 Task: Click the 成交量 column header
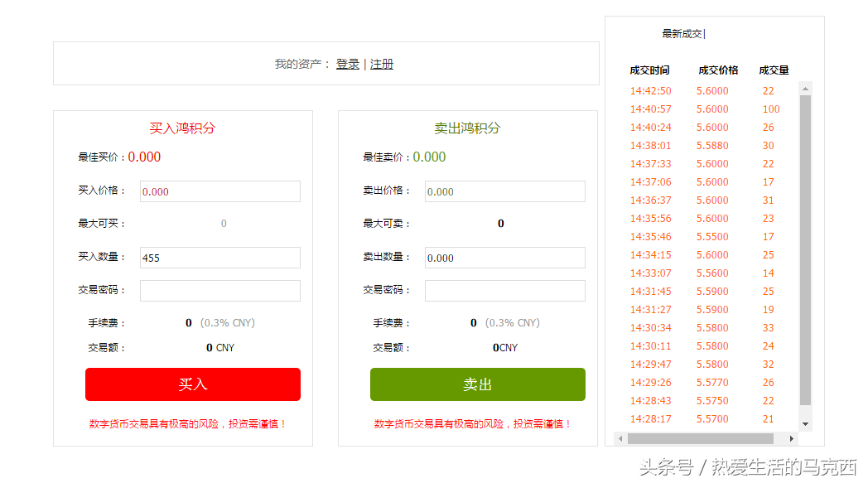(x=774, y=70)
